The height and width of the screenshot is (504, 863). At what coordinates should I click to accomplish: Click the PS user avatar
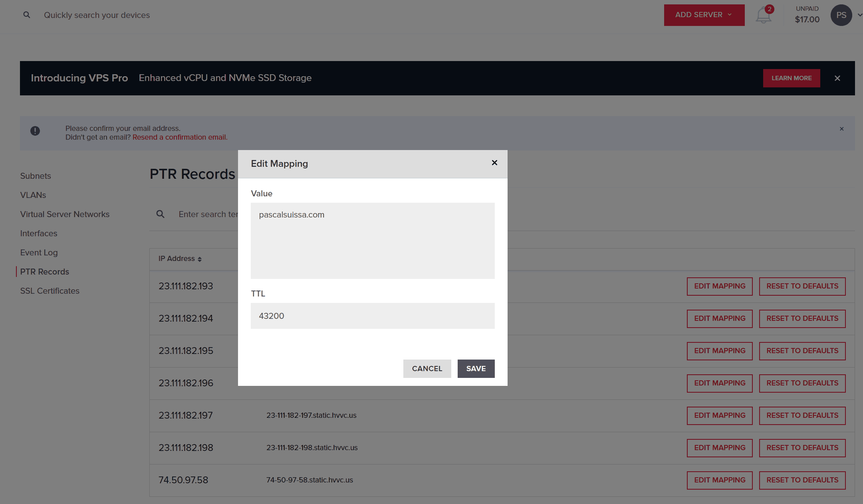pyautogui.click(x=841, y=15)
